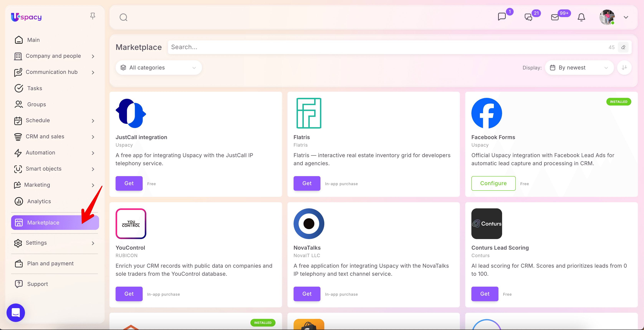Open the discussions icon with badge 21
Image resolution: width=644 pixels, height=330 pixels.
tap(528, 17)
